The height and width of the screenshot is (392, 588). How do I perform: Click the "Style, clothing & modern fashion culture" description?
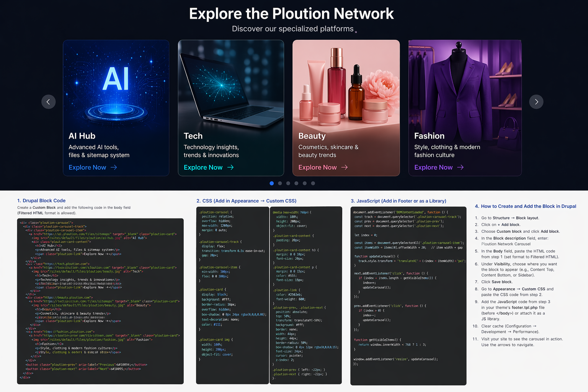click(447, 151)
